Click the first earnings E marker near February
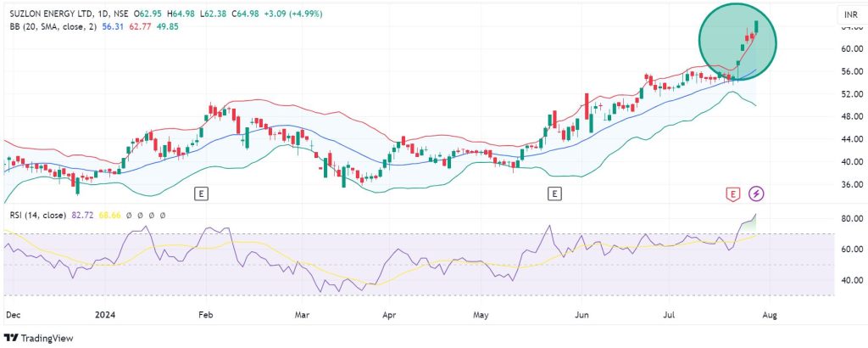This screenshot has width=868, height=348. 202,194
